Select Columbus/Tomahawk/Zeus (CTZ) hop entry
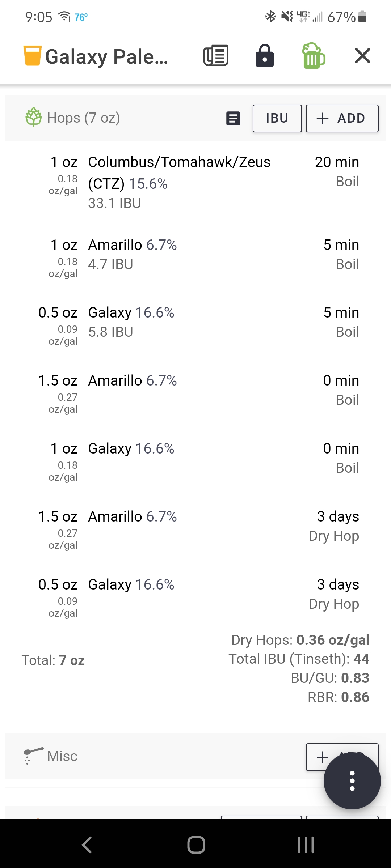This screenshot has height=868, width=391. tap(195, 183)
